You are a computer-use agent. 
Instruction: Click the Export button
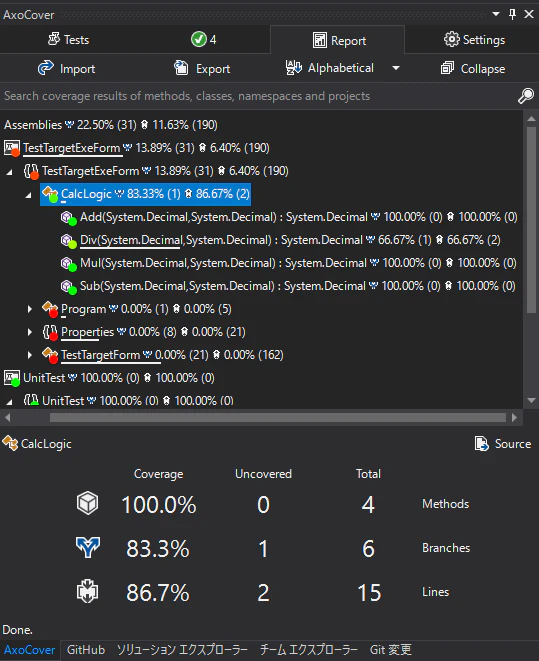coord(202,68)
